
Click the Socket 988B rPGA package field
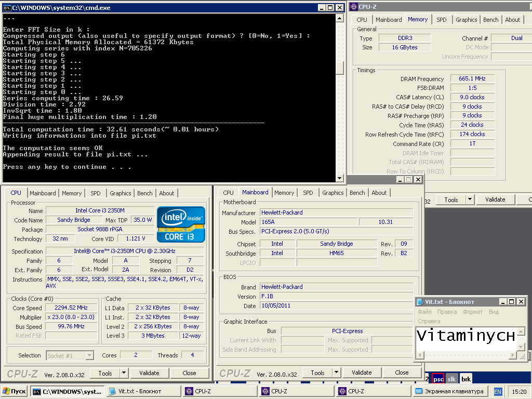100,229
